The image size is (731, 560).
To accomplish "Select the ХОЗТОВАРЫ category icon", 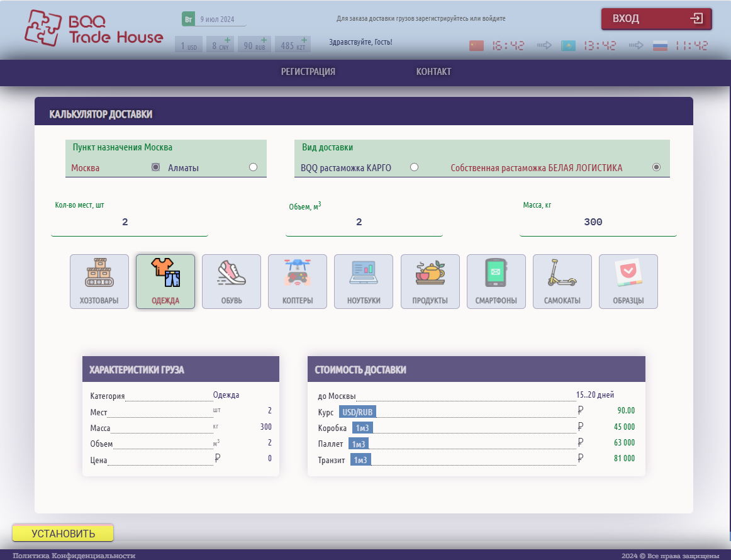I will (x=99, y=281).
